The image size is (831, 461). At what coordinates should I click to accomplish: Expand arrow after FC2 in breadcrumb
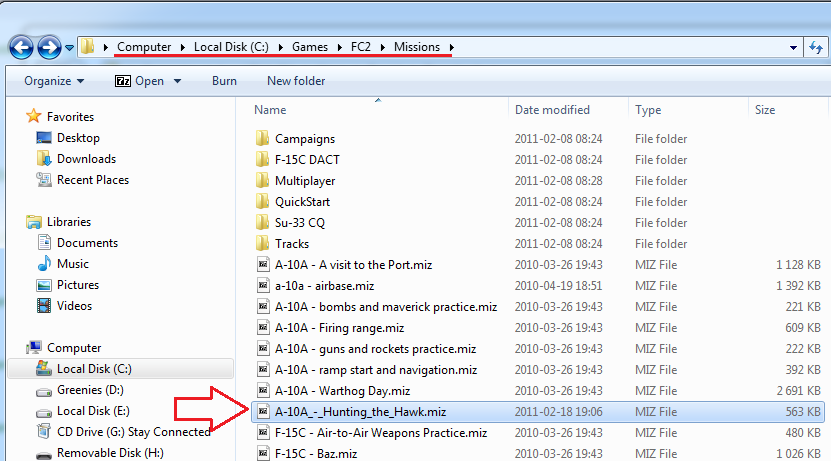click(x=382, y=48)
